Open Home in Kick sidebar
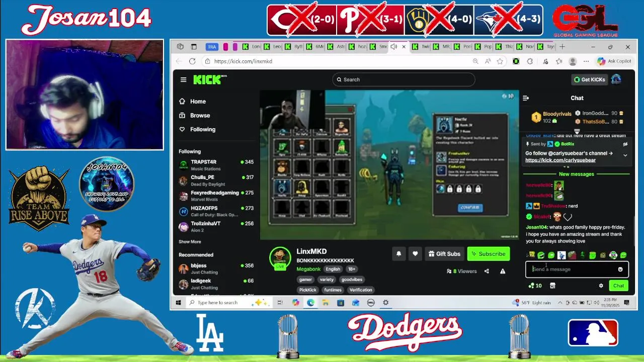This screenshot has width=644, height=362. pyautogui.click(x=198, y=102)
